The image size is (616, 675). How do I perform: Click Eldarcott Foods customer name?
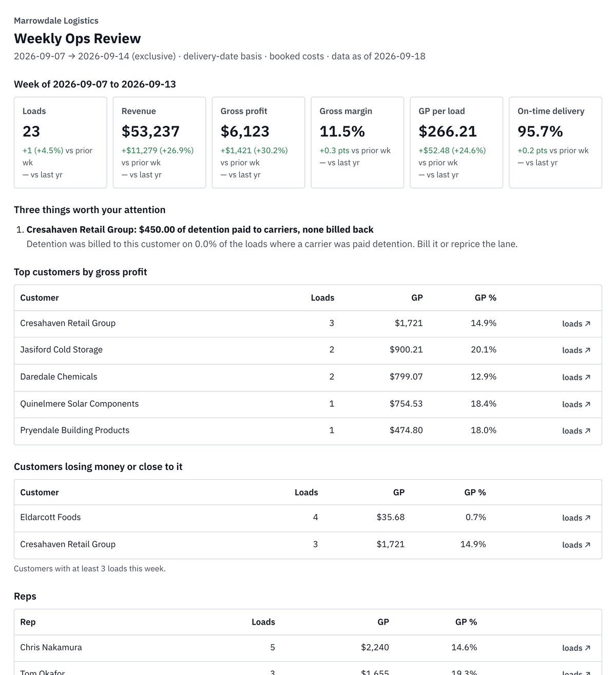click(50, 517)
